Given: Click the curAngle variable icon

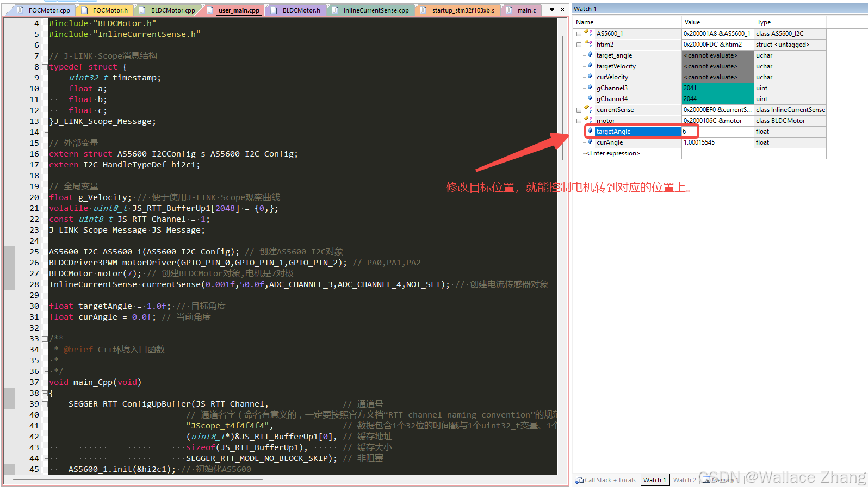Looking at the screenshot, I should click(x=590, y=142).
